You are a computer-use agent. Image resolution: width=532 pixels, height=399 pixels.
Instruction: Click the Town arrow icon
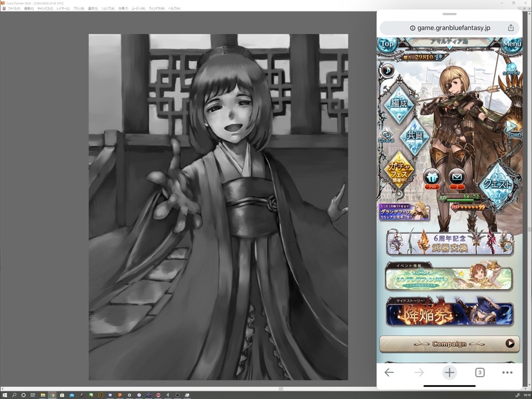pyautogui.click(x=513, y=129)
